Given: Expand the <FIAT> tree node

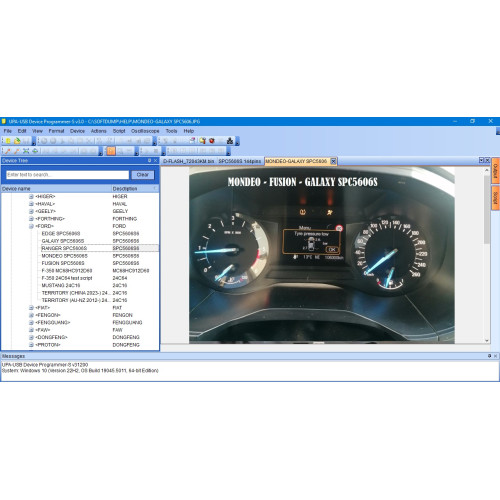Looking at the screenshot, I should pyautogui.click(x=31, y=308).
